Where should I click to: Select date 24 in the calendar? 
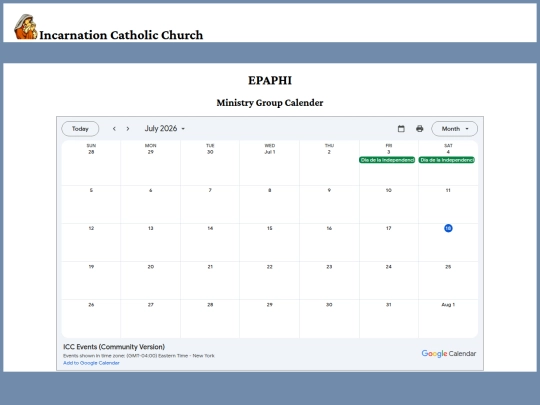[388, 267]
